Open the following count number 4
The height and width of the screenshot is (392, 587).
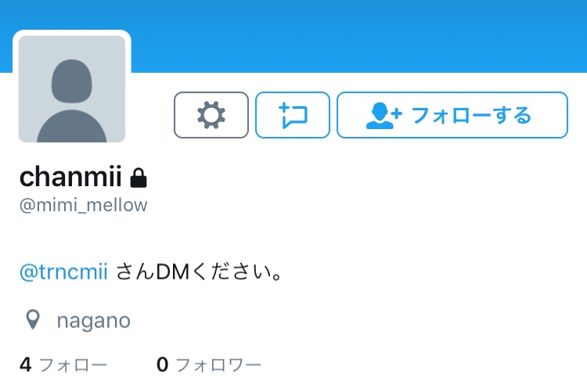[26, 365]
